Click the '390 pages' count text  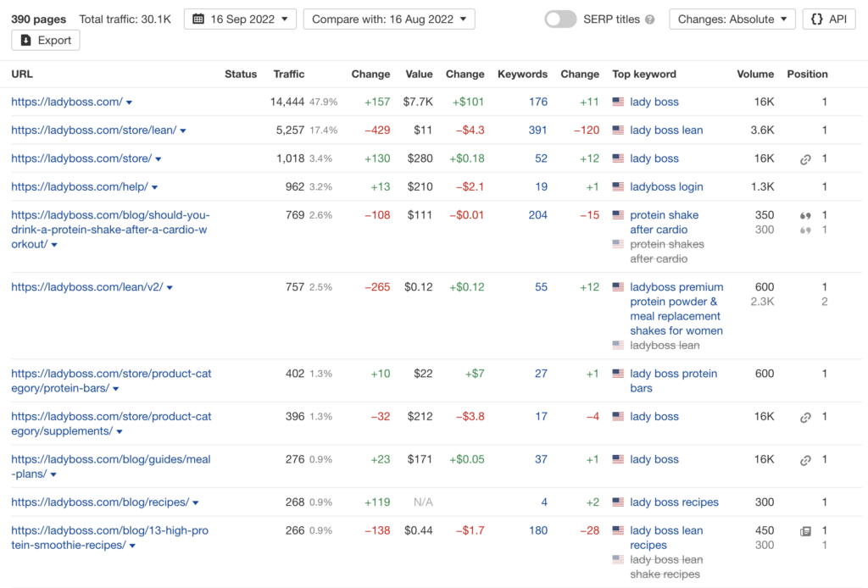pyautogui.click(x=39, y=19)
